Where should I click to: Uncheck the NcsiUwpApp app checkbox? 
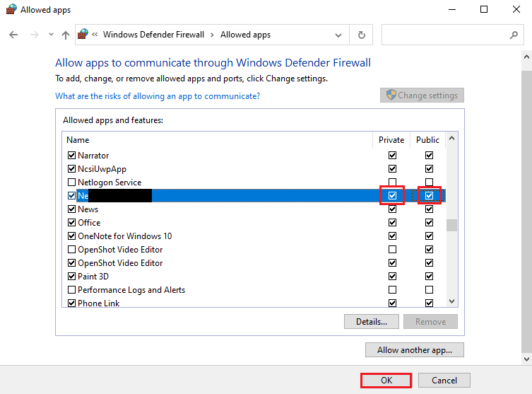[x=71, y=169]
